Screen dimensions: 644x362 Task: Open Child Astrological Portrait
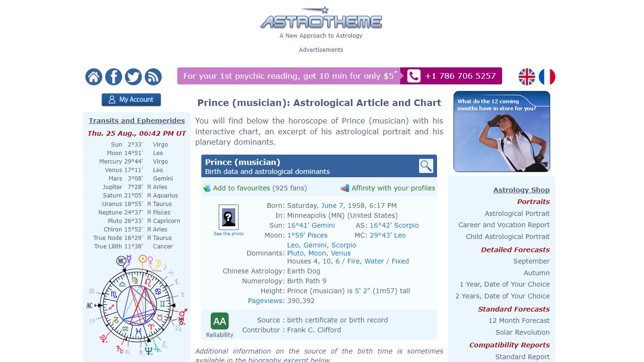tap(508, 237)
